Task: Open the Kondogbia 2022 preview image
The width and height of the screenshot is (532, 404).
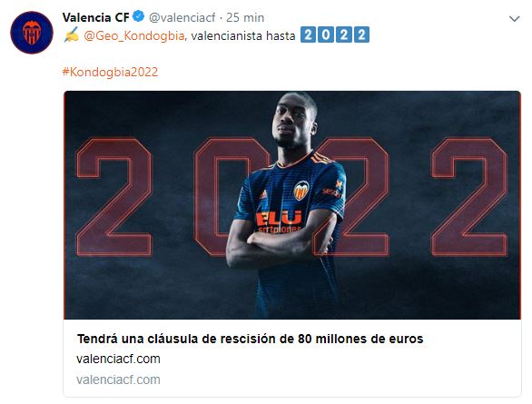Action: click(x=292, y=205)
